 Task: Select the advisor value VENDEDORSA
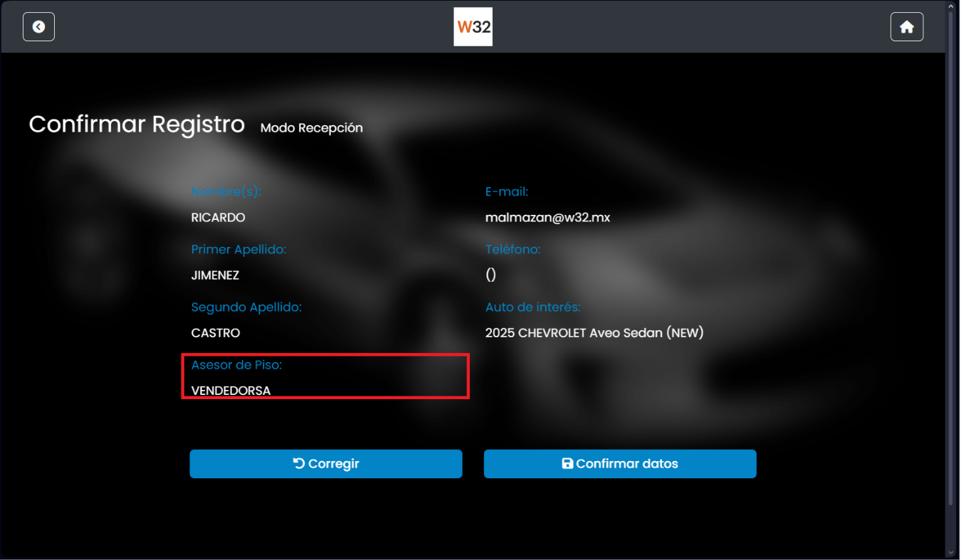[231, 391]
